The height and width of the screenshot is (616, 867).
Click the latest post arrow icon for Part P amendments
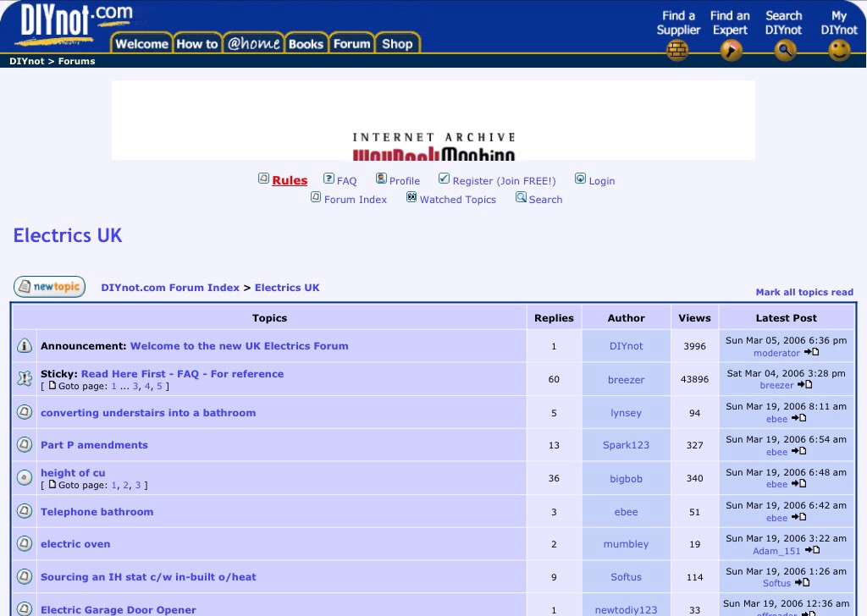click(798, 451)
